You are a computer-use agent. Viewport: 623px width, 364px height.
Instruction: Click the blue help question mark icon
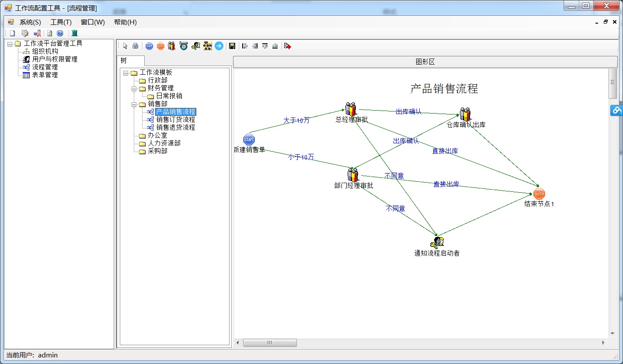click(60, 33)
